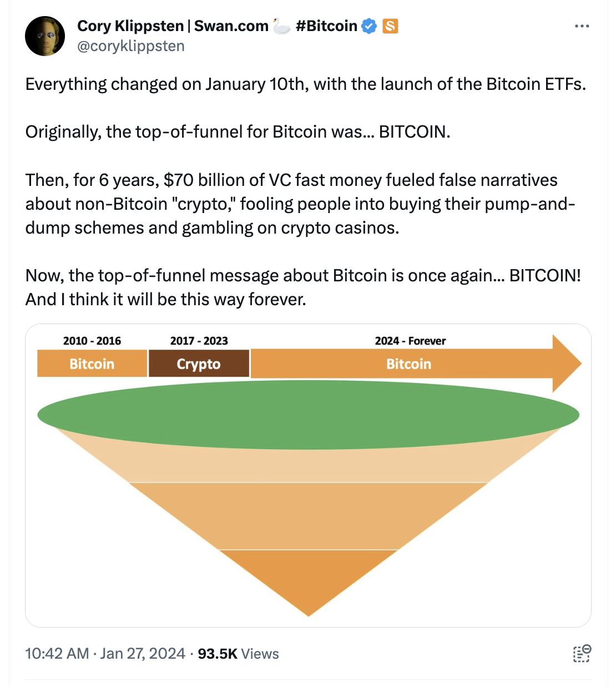Click the orange 2024 Bitcoin arrow

point(409,363)
